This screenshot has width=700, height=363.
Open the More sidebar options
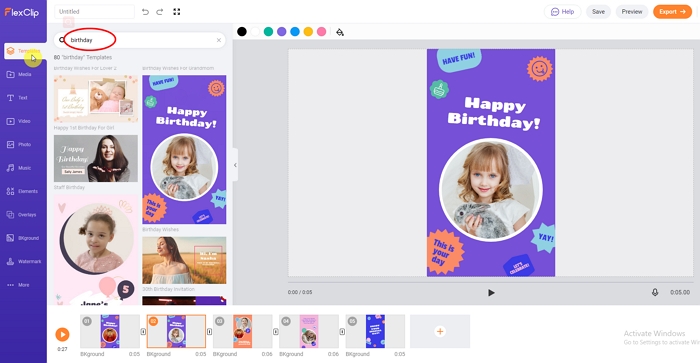pos(18,285)
